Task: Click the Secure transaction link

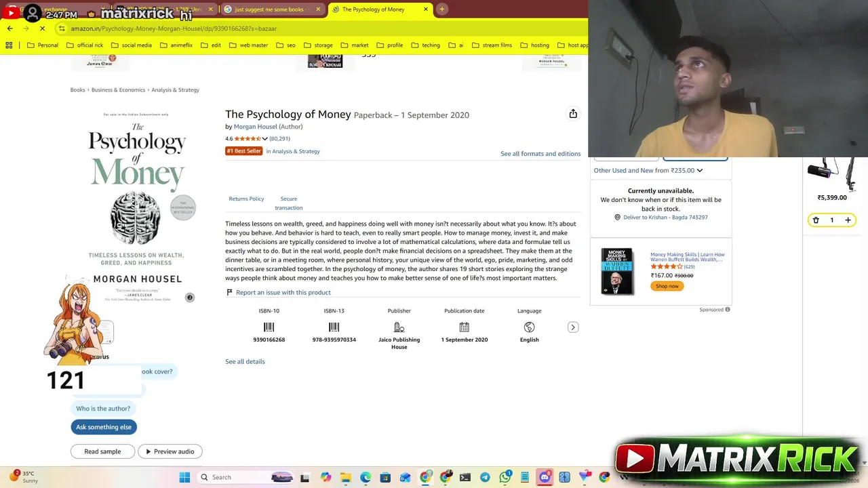Action: (x=289, y=203)
